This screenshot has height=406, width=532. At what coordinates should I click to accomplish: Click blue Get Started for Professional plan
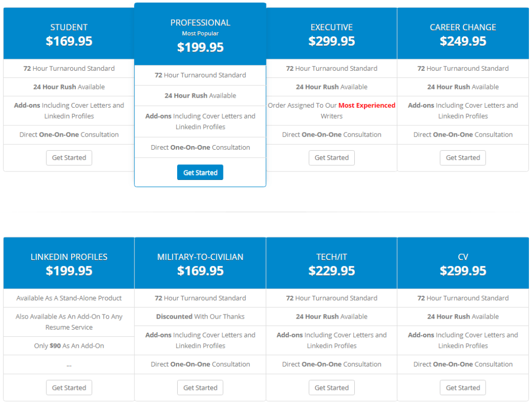(x=200, y=173)
